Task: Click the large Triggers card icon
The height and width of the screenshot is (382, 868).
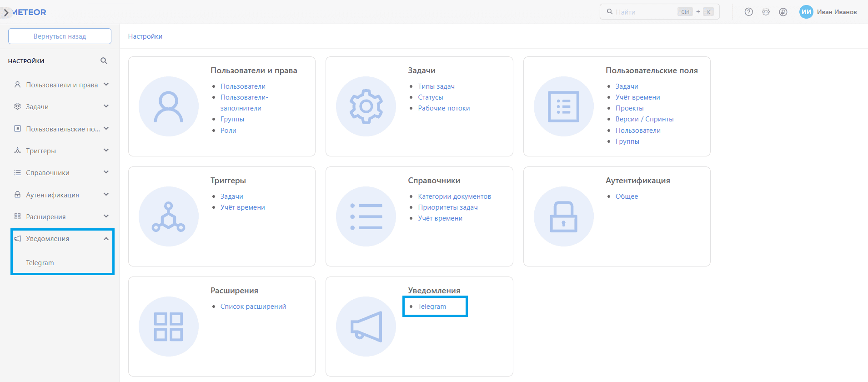Action: coord(169,216)
